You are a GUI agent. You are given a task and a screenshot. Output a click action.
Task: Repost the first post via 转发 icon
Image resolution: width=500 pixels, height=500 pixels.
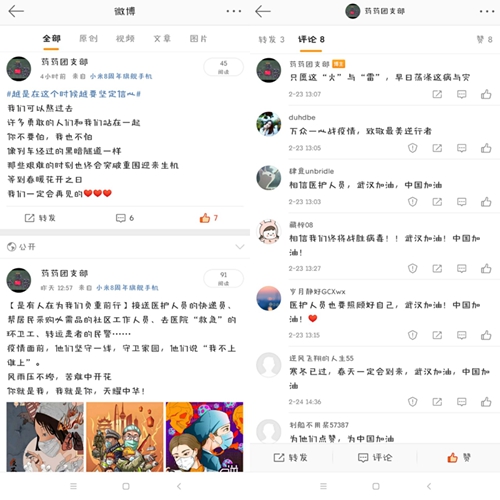[40, 218]
